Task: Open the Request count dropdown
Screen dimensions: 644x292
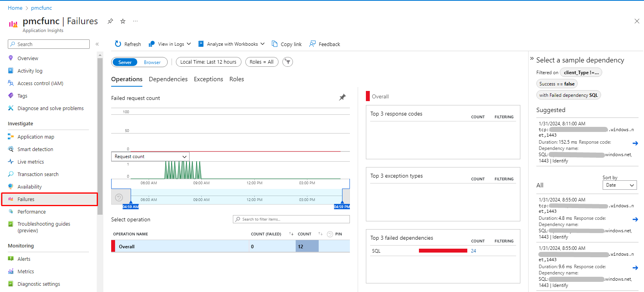Action: click(x=151, y=157)
